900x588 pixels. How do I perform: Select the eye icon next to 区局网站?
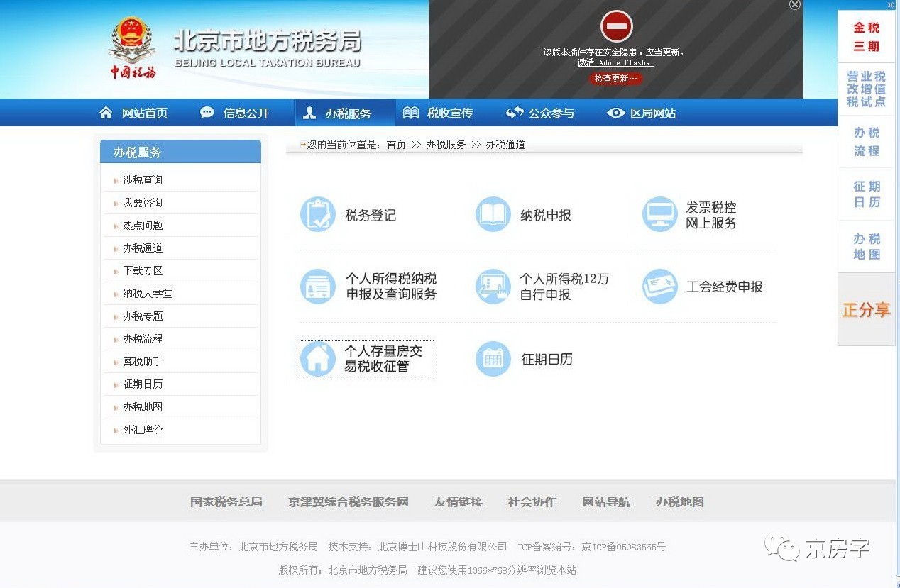[617, 112]
